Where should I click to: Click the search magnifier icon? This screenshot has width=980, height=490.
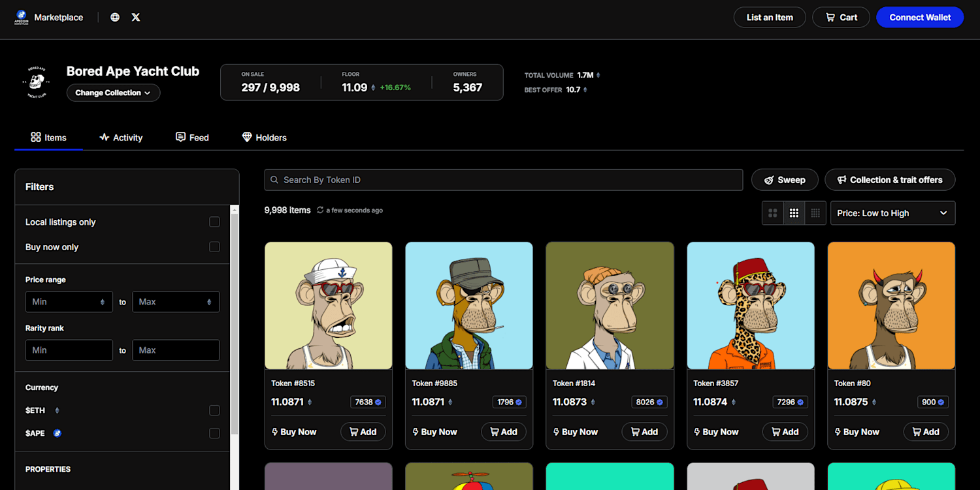[275, 180]
